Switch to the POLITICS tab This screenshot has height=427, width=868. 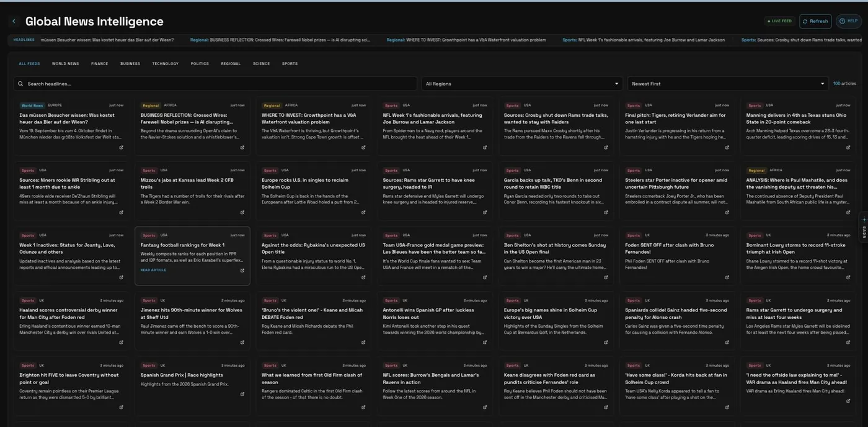(x=200, y=63)
